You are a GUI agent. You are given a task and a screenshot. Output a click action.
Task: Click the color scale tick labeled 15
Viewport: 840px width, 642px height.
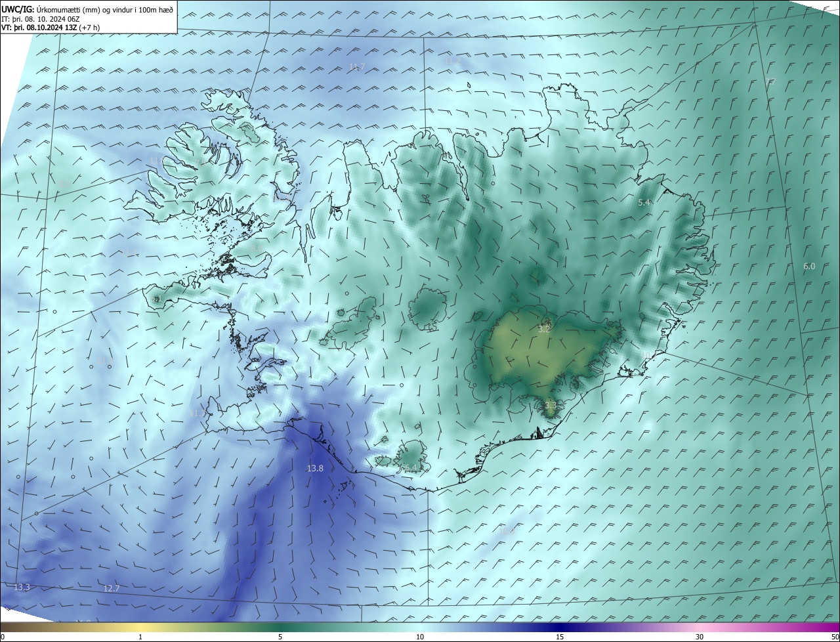pos(560,637)
